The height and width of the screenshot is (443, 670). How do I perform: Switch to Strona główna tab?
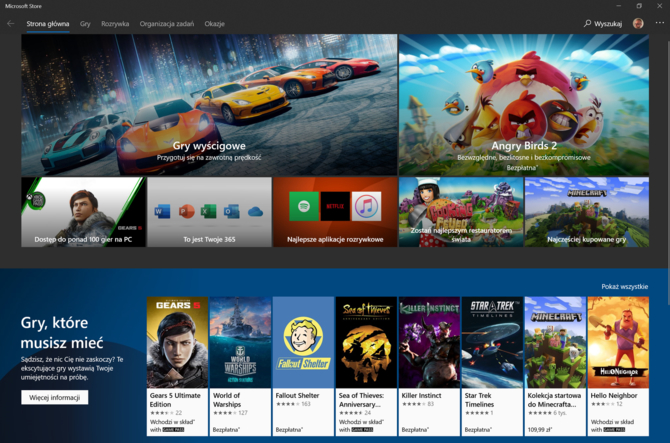48,24
